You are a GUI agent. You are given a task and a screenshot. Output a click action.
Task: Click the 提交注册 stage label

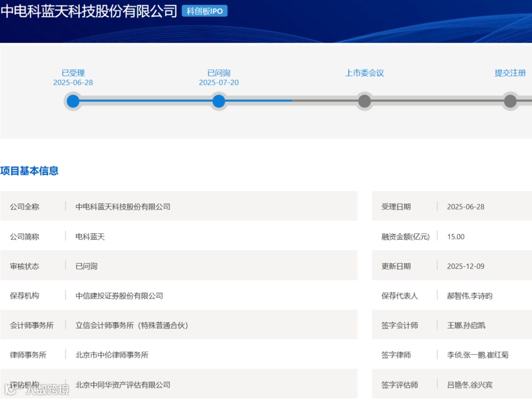(510, 73)
